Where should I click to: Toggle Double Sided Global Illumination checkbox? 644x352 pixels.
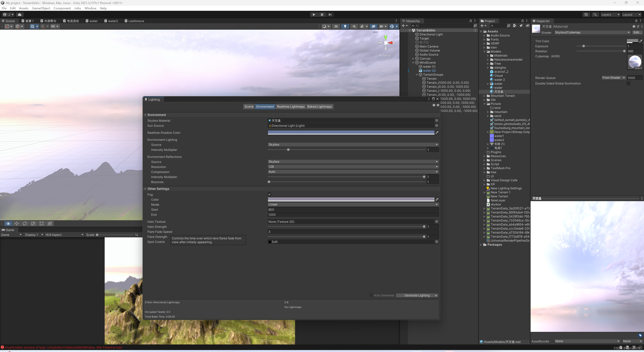(628, 83)
